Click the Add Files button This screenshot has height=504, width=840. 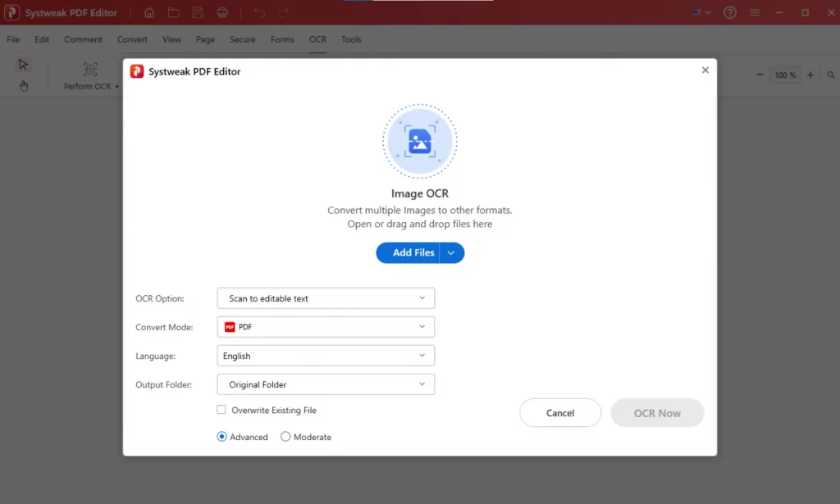click(x=408, y=252)
